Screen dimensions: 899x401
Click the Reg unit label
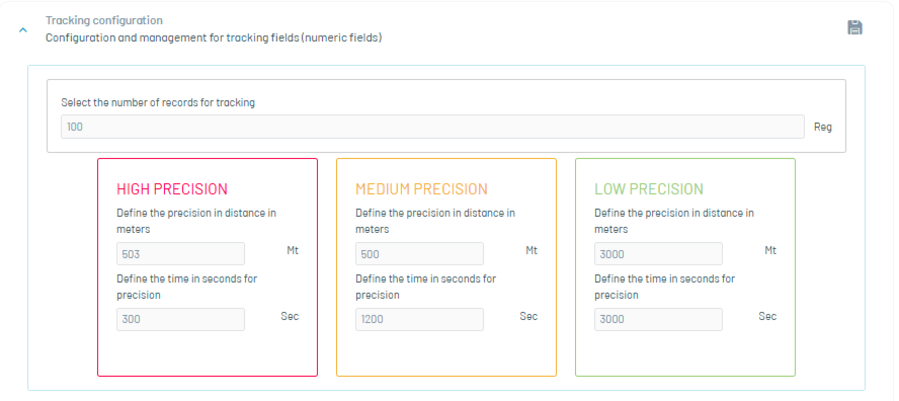(823, 127)
